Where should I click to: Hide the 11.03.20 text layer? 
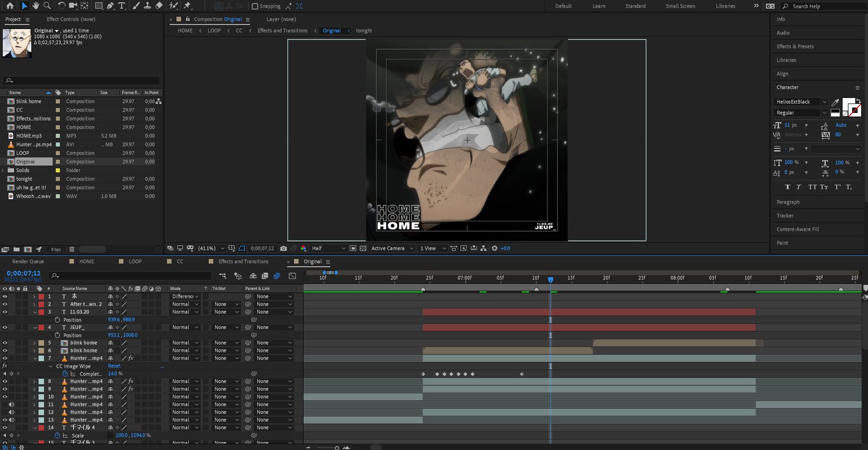pos(5,312)
